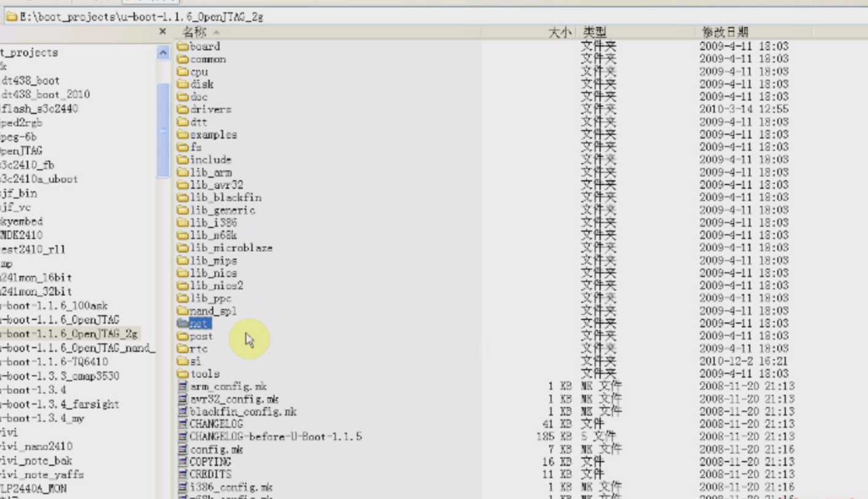Close the folders tree pane
The height and width of the screenshot is (499, 868).
162,31
